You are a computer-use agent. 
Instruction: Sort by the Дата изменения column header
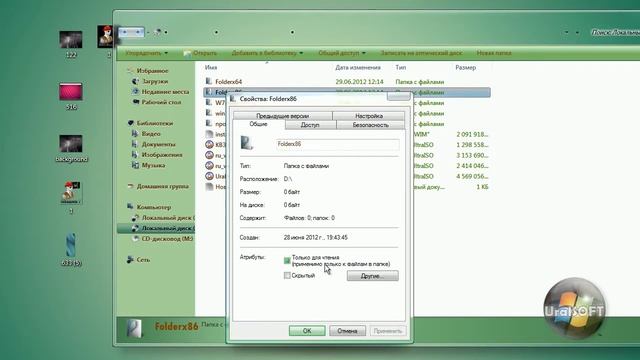click(358, 67)
